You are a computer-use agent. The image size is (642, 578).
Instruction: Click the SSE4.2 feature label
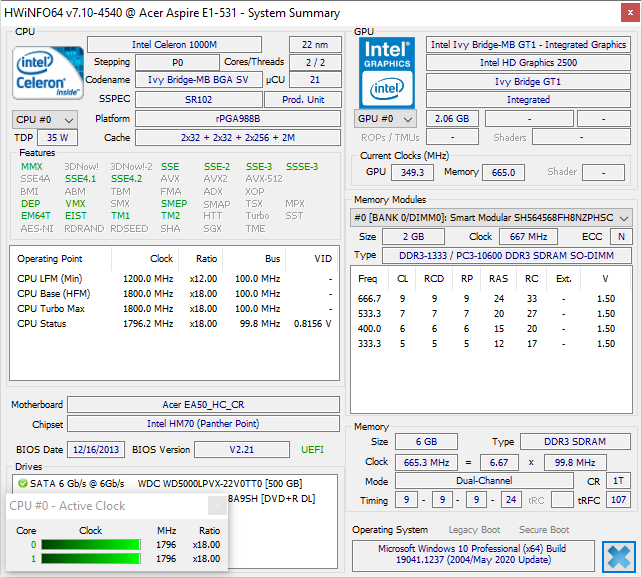click(x=127, y=179)
